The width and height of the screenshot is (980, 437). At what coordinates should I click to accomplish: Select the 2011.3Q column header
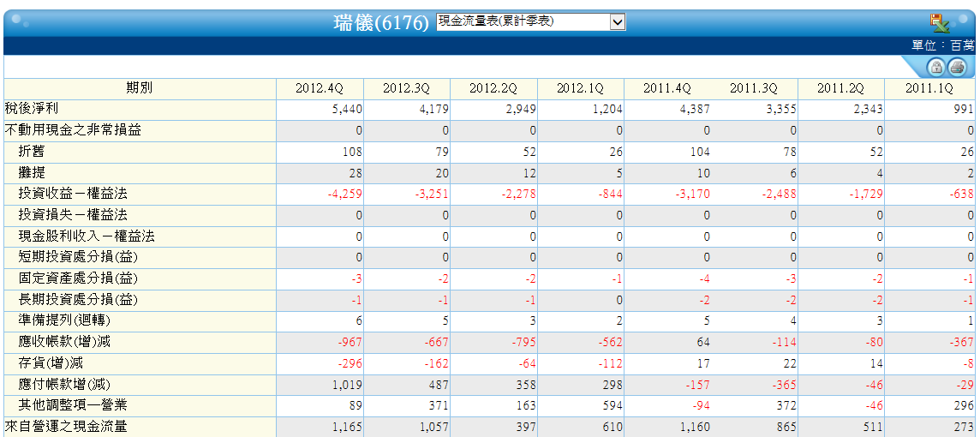[753, 89]
